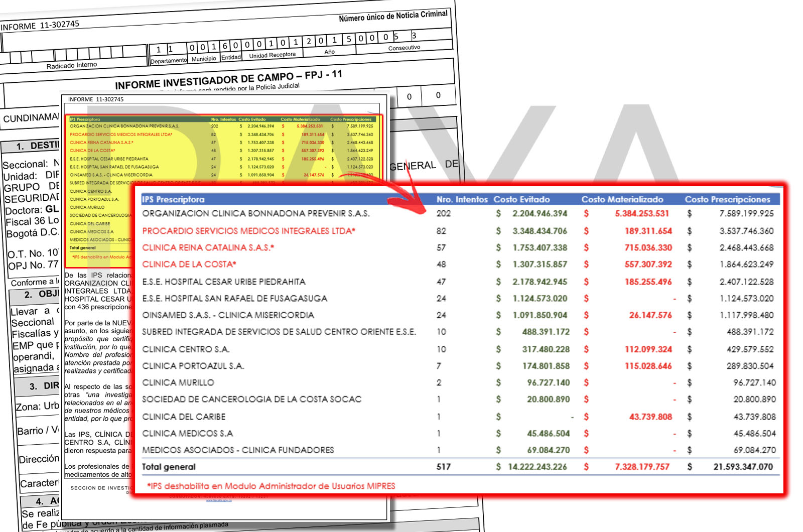803x532 pixels.
Task: Click 'Unidad Receptora' label on back page
Action: point(273,55)
